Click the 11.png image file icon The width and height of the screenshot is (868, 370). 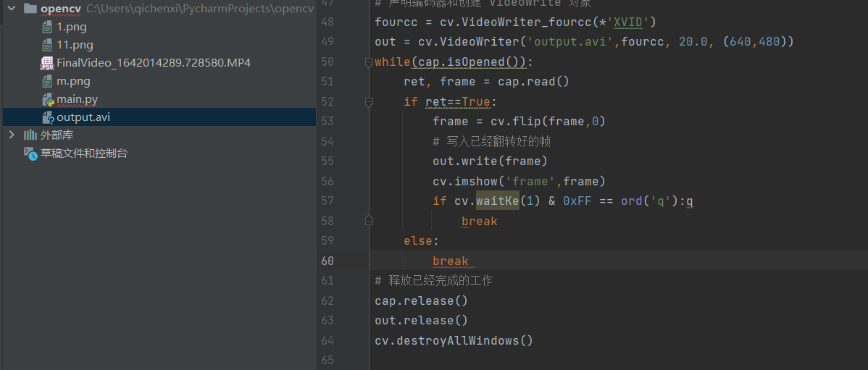[x=47, y=45]
